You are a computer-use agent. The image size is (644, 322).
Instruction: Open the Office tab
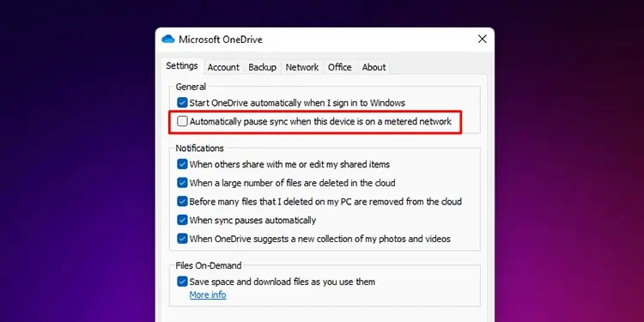tap(340, 67)
